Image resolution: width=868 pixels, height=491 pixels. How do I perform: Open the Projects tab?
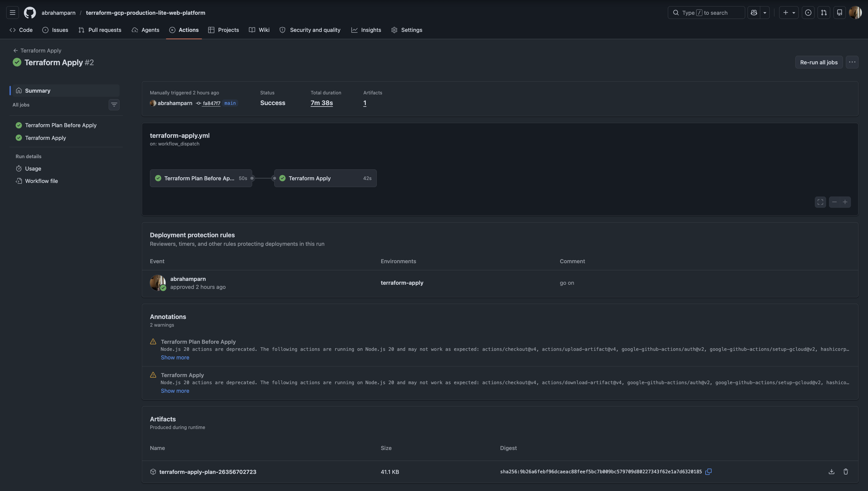coord(224,30)
